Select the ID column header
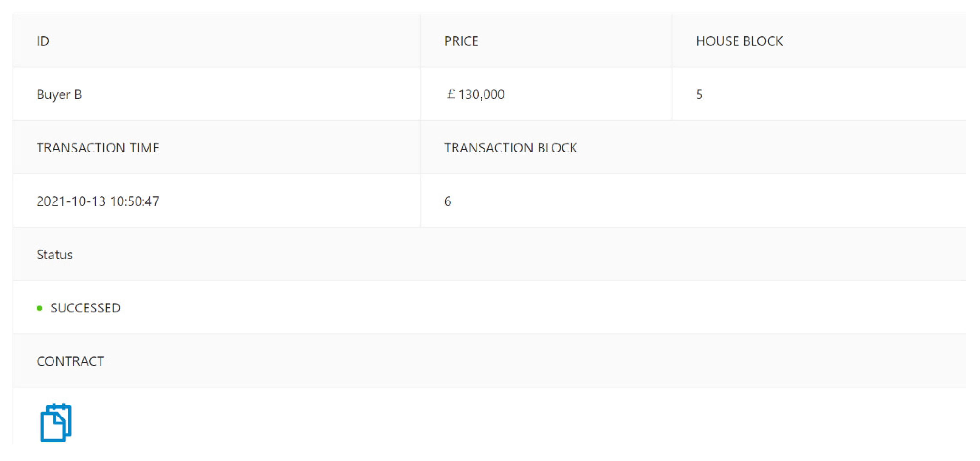The height and width of the screenshot is (461, 980). point(43,41)
